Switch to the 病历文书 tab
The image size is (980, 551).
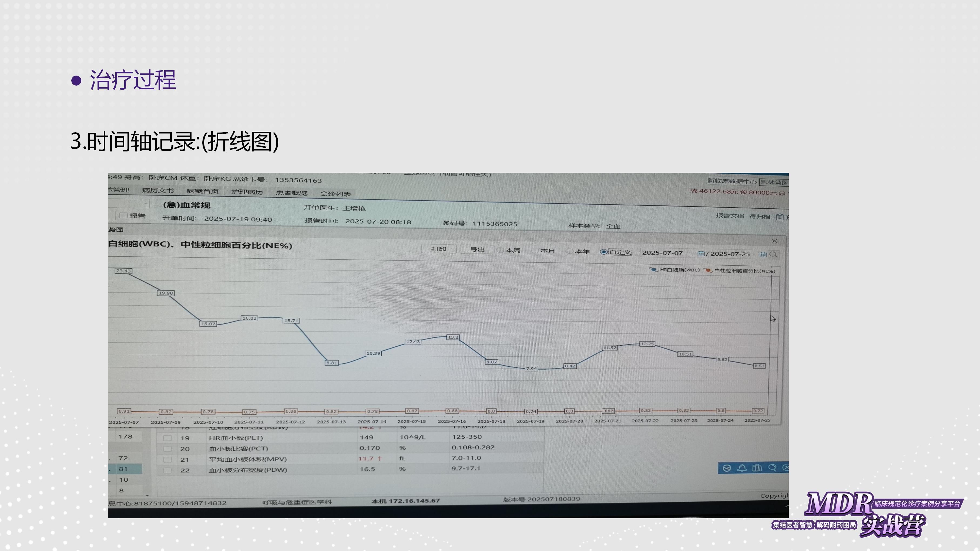(157, 190)
